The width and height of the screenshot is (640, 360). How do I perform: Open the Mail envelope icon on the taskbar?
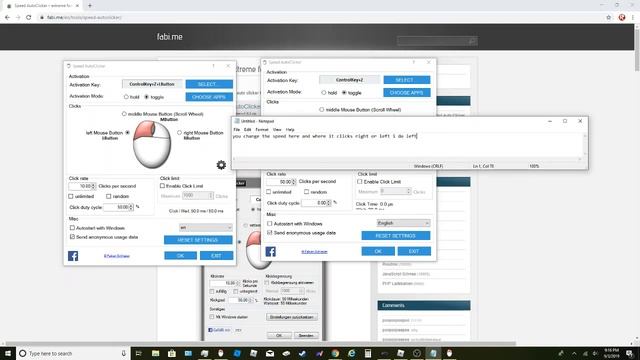coord(270,353)
